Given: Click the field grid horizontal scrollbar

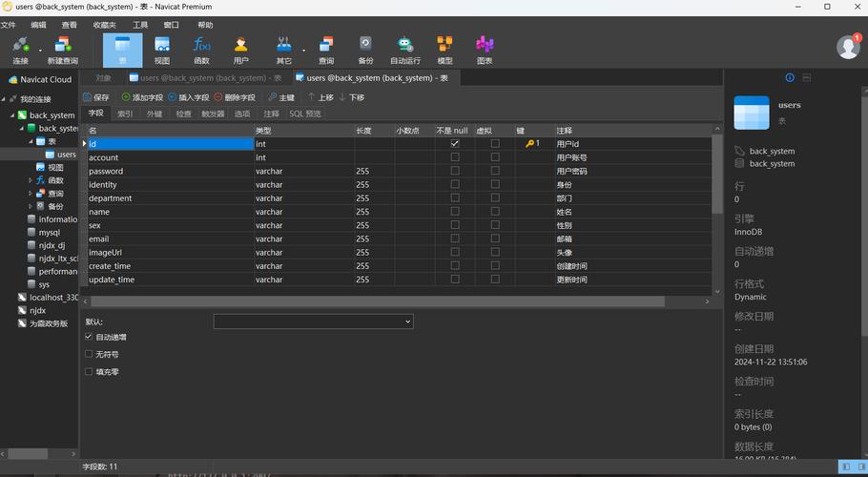Looking at the screenshot, I should tap(378, 301).
